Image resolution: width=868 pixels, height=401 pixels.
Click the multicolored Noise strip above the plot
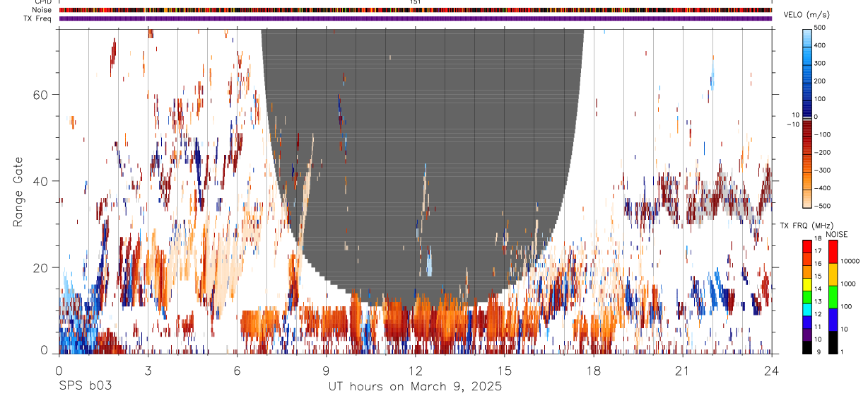[x=416, y=10]
